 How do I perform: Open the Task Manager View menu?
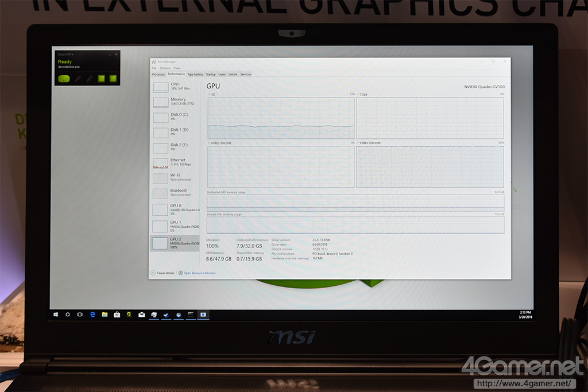[x=177, y=68]
